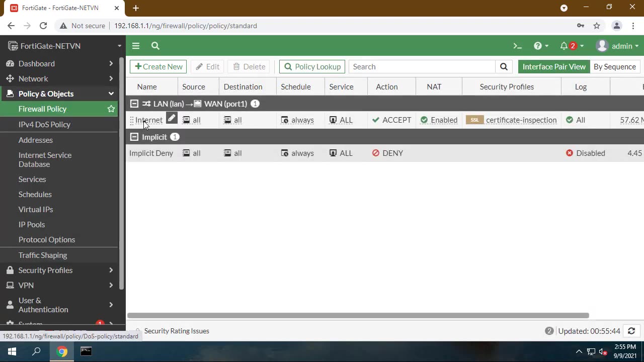
Task: Open the help question-mark menu
Action: 541,46
